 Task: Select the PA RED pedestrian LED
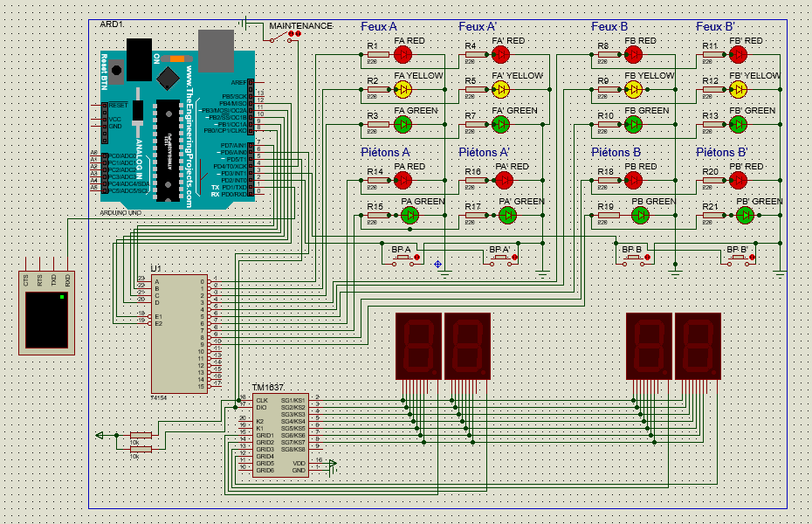(x=403, y=180)
